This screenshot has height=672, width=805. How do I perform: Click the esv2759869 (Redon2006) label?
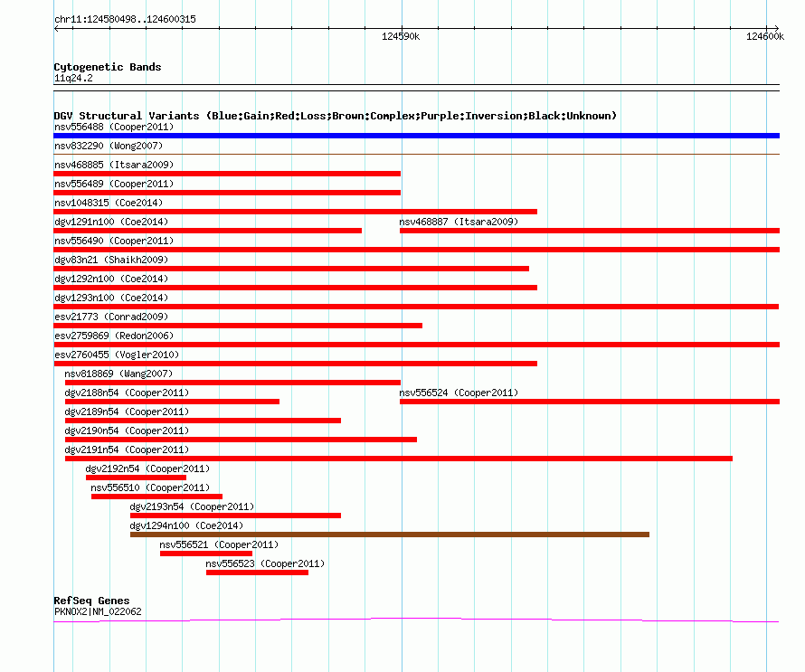[x=114, y=336]
